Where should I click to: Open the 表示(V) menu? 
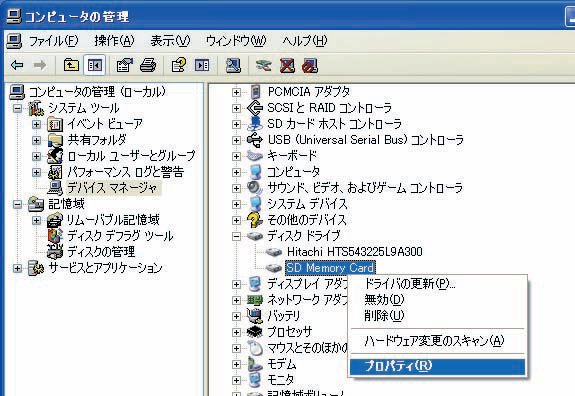tap(170, 41)
